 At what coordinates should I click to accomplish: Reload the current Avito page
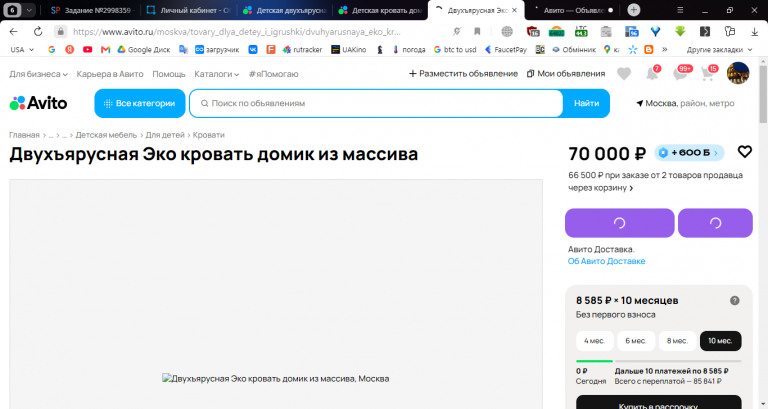(x=38, y=31)
